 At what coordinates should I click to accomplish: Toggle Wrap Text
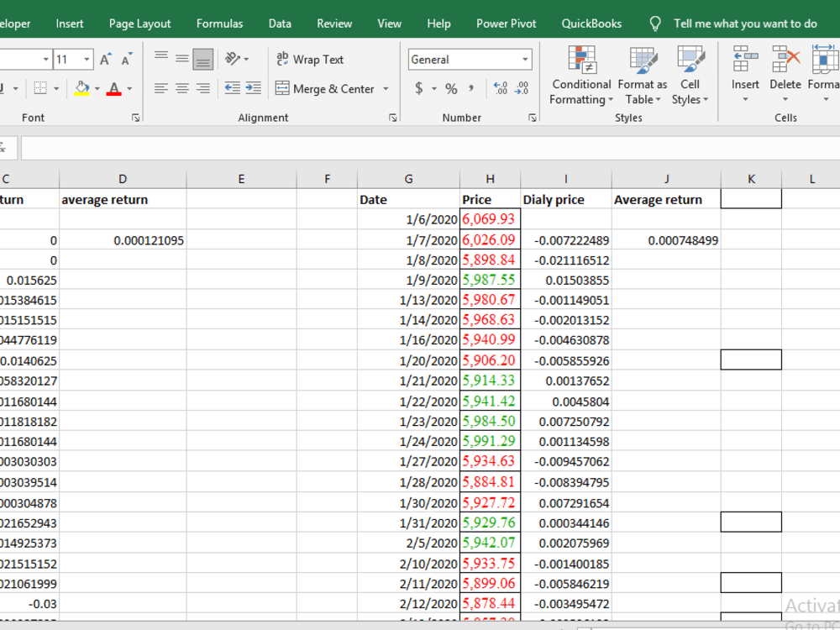[x=310, y=60]
